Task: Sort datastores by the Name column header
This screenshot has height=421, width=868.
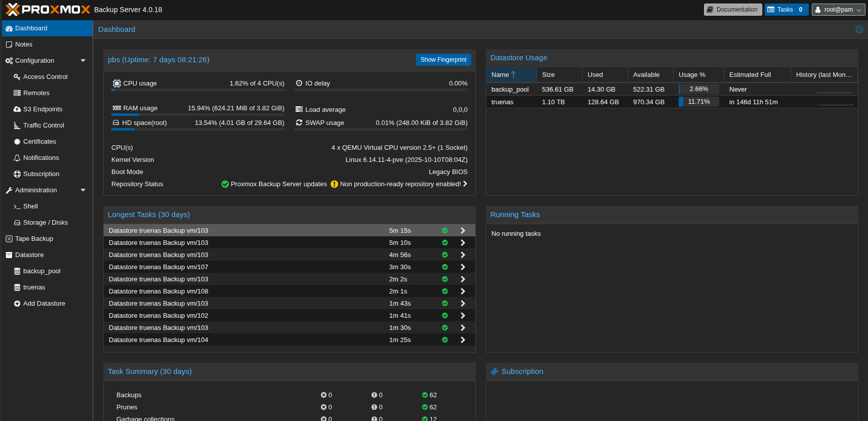Action: tap(500, 75)
